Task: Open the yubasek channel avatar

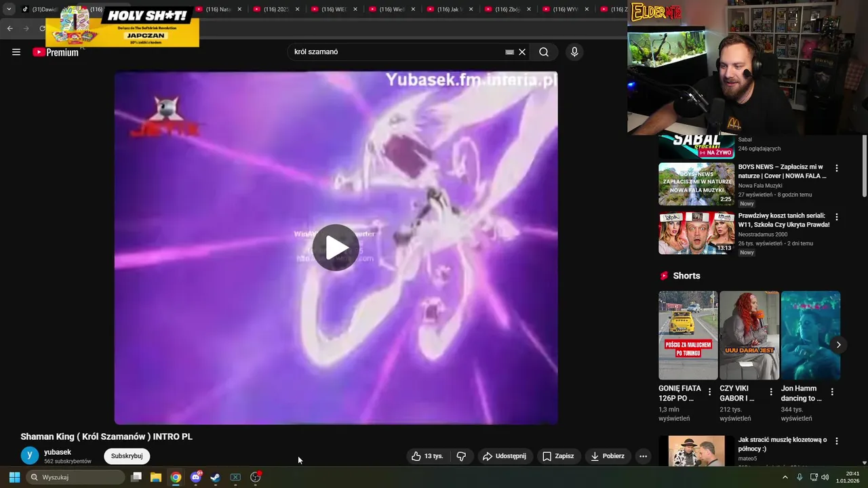Action: pos(30,456)
